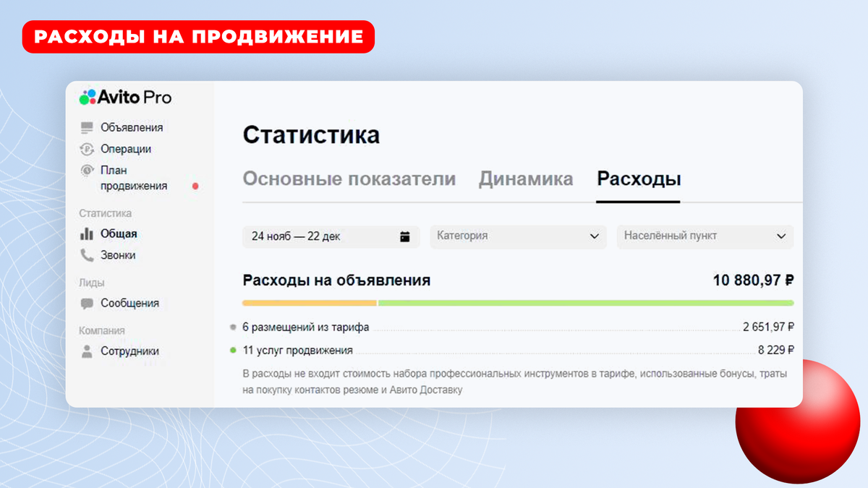Click the chat bubble icon beside Сообщения
Screen dimensions: 868x488
point(87,304)
